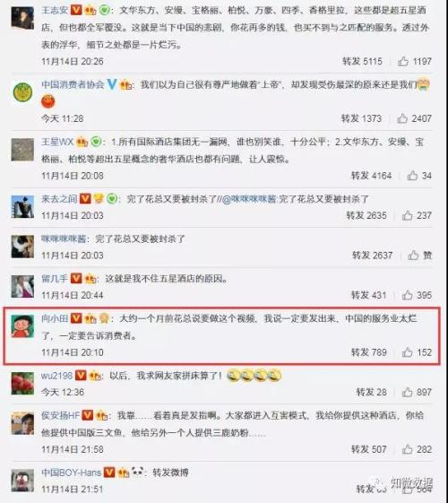Open 中国消费者协会 profile link
448x503 pixels.
[x=73, y=84]
